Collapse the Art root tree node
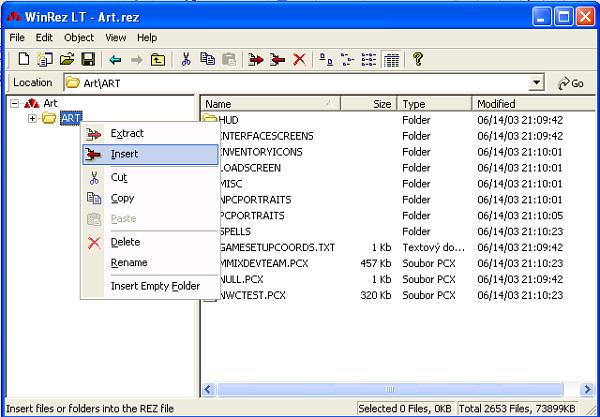The width and height of the screenshot is (600, 417). (15, 103)
